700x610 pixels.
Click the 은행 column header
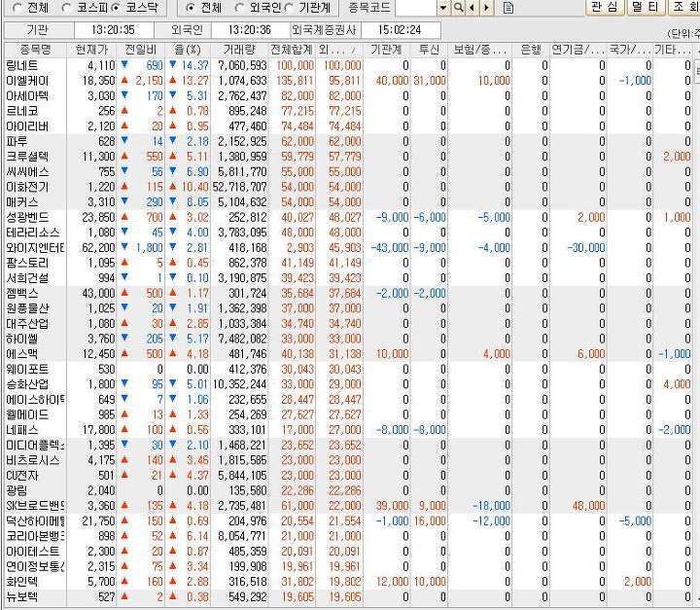(x=531, y=50)
